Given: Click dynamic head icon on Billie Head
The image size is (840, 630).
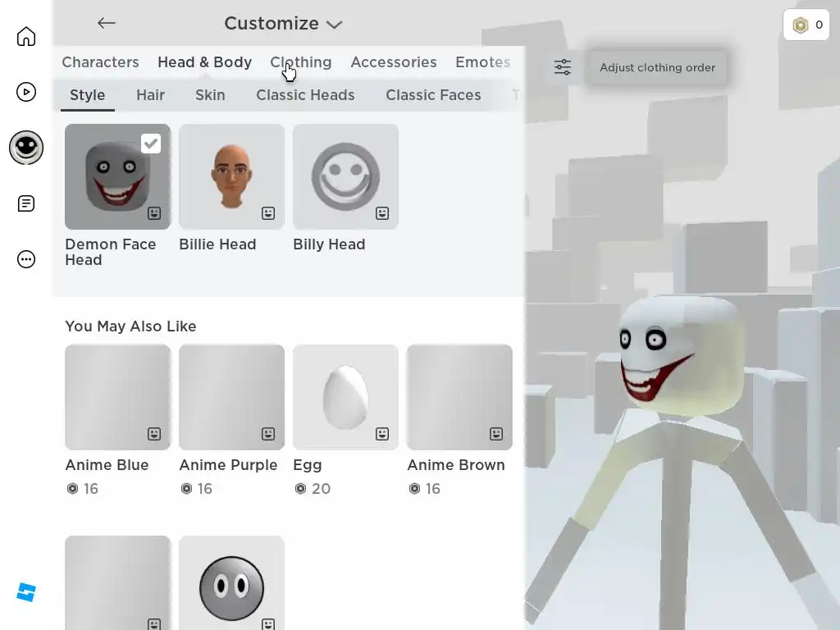Looking at the screenshot, I should [268, 213].
